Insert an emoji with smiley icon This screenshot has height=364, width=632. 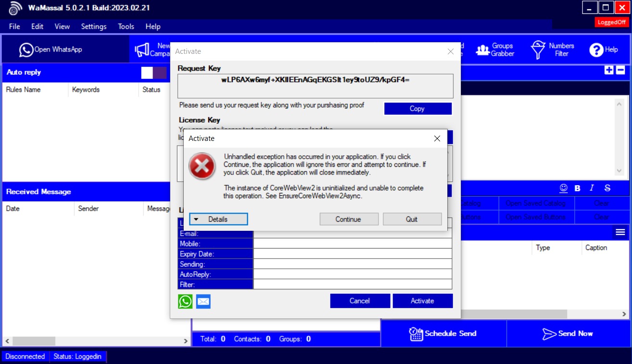pos(564,188)
